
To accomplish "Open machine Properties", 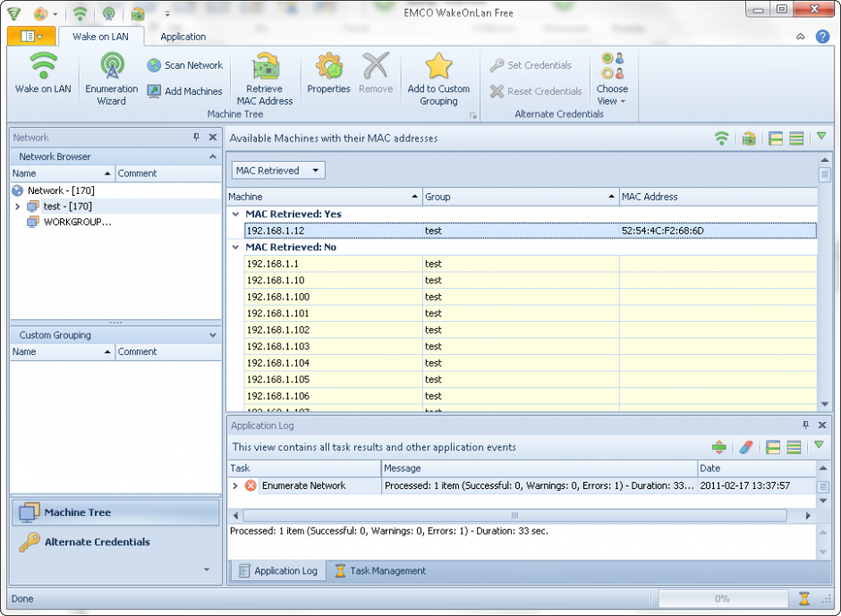I will [x=328, y=73].
